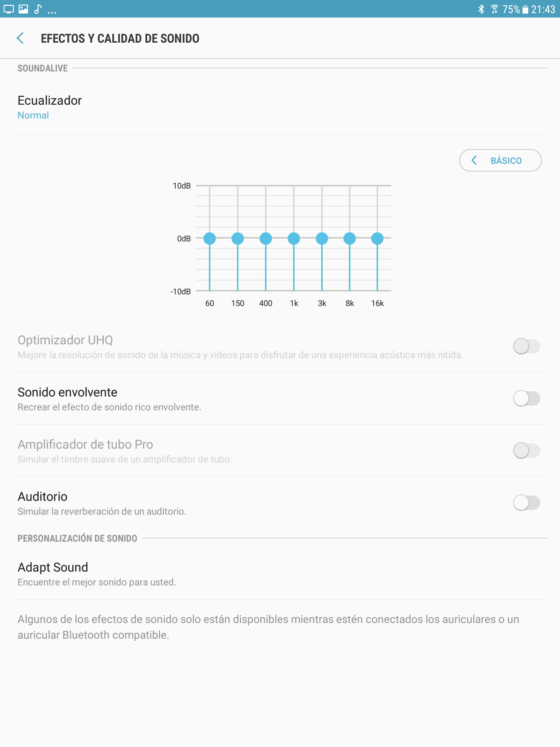Switch to BÁSICO equalizer view
Screen dimensions: 560x747
pos(500,160)
